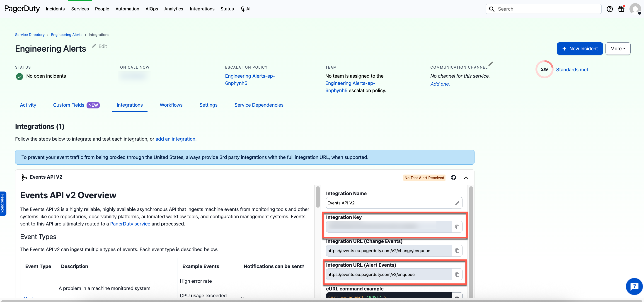The width and height of the screenshot is (644, 302).
Task: Click the Edit pencil next to Engineering Alerts title
Action: [94, 46]
